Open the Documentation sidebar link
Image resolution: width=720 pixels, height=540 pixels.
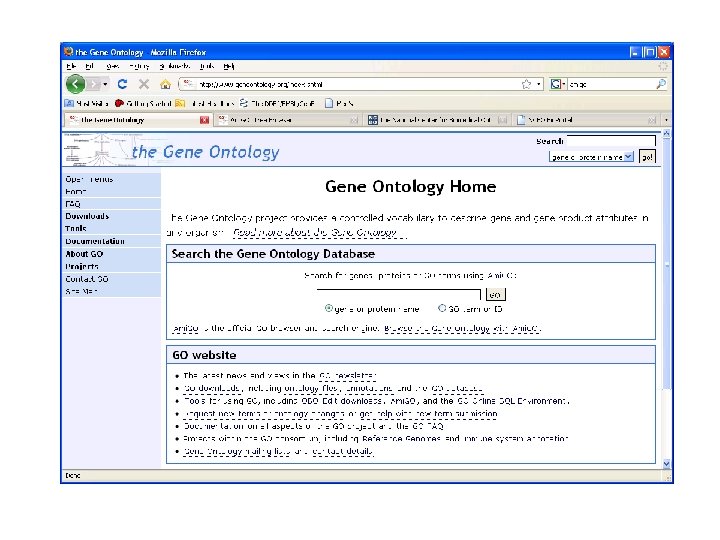(95, 241)
